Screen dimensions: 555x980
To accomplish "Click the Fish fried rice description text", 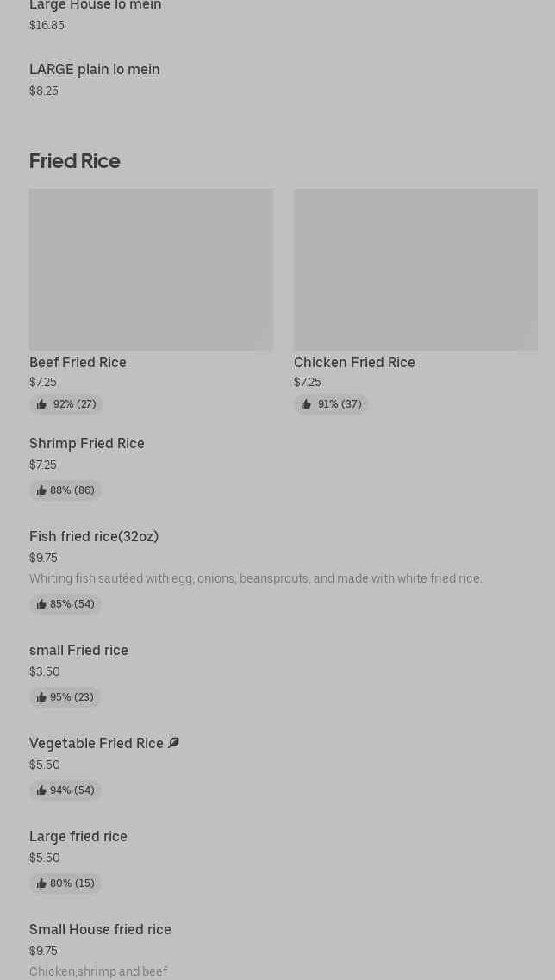I will click(x=255, y=578).
